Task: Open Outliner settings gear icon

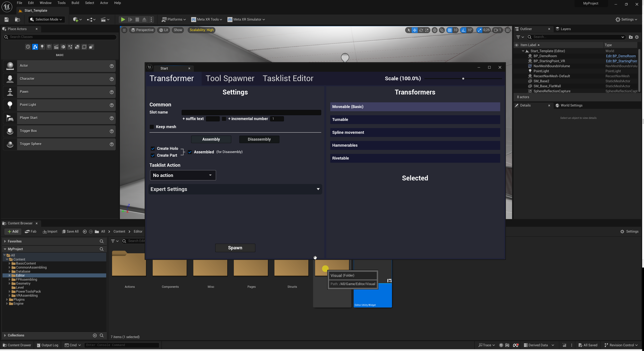Action: click(637, 37)
